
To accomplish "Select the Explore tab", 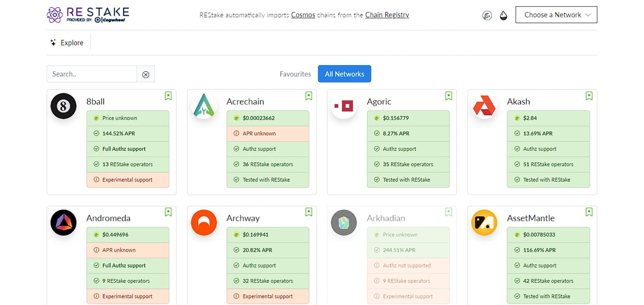I will pyautogui.click(x=67, y=43).
